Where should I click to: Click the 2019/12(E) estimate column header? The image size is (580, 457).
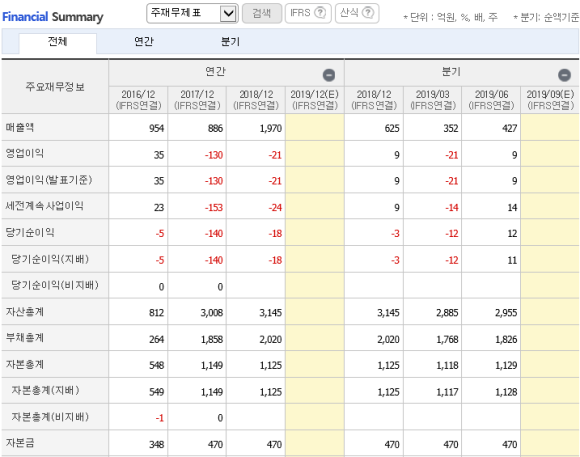315,100
